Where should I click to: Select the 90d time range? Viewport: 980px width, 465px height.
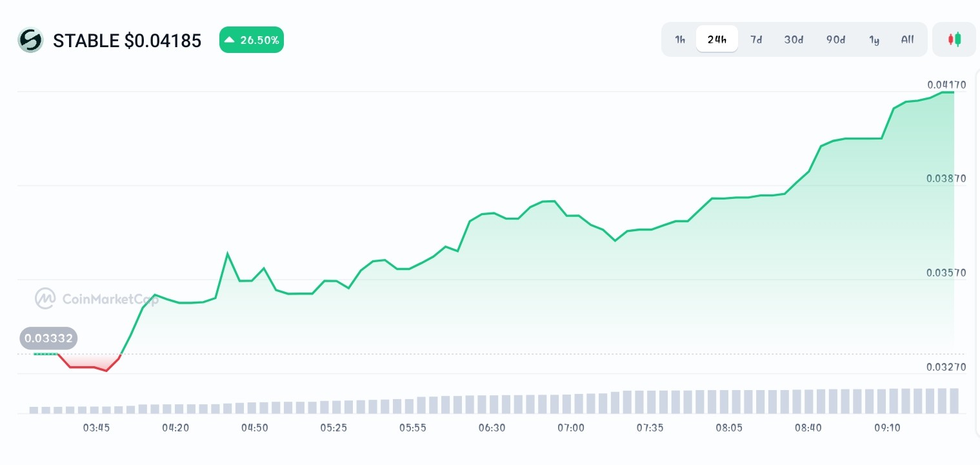coord(835,39)
